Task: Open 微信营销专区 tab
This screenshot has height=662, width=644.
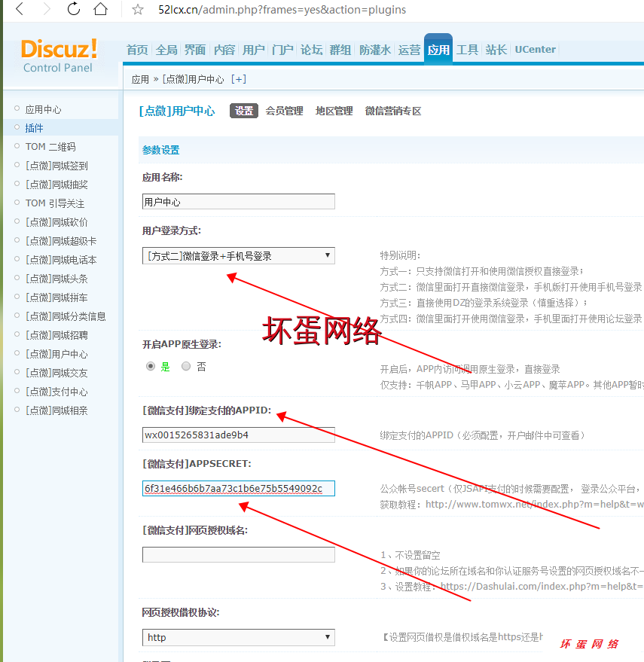Action: 392,111
